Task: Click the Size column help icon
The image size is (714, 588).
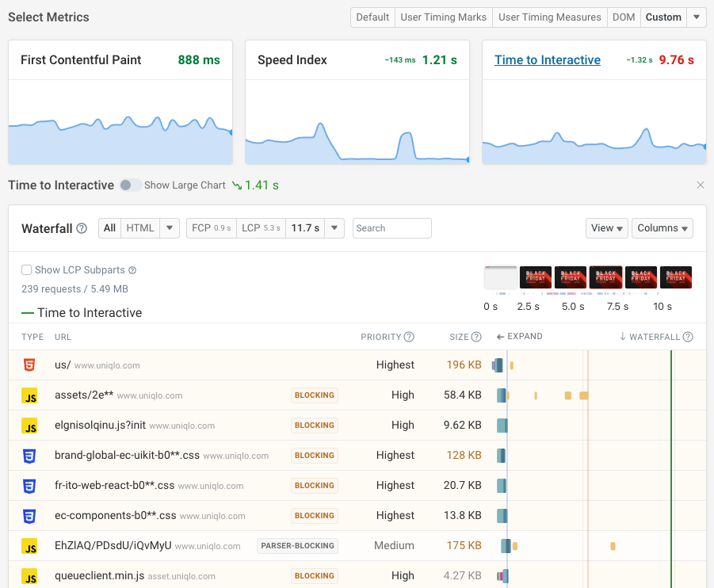Action: [x=476, y=337]
